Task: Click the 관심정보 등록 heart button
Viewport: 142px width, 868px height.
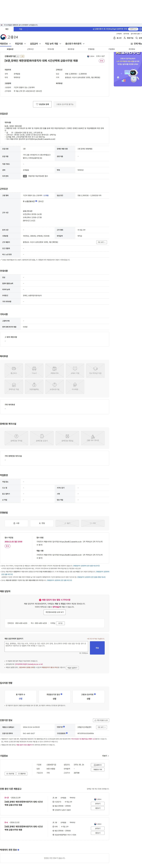Action: click(43, 104)
